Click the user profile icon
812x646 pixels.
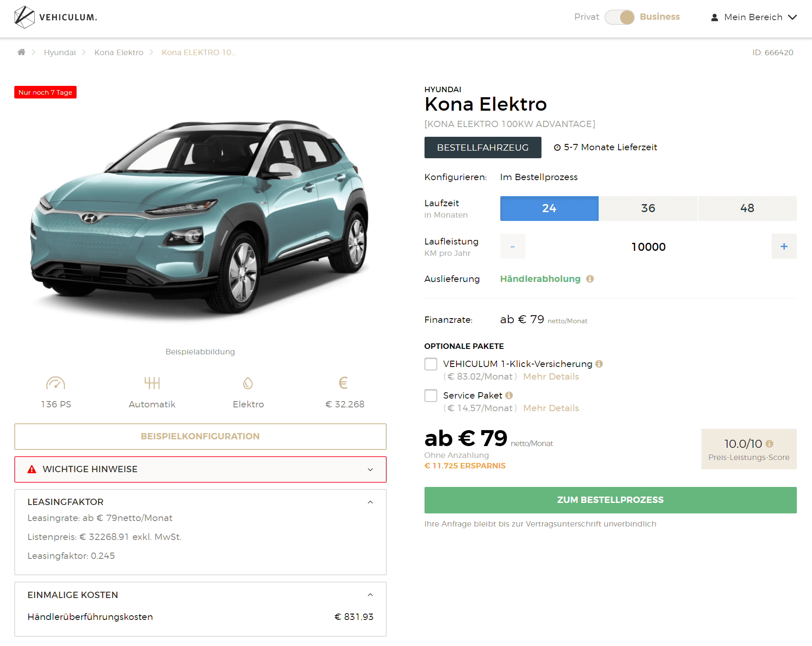(714, 17)
